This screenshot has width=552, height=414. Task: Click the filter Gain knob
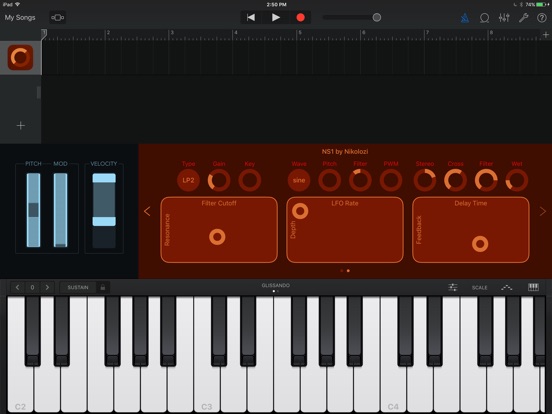pyautogui.click(x=219, y=180)
